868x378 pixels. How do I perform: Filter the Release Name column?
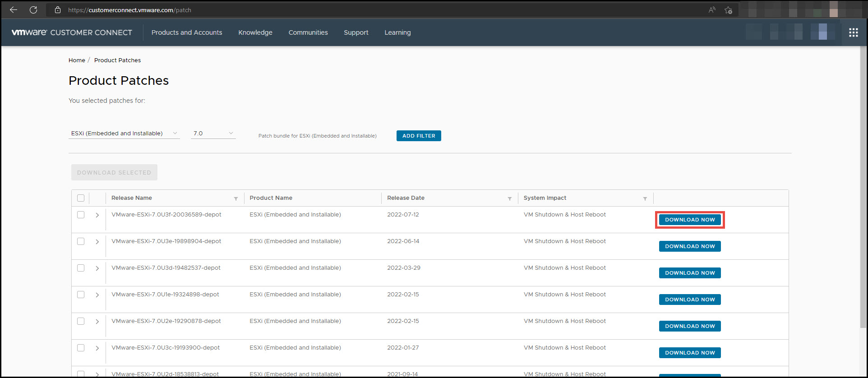point(236,198)
